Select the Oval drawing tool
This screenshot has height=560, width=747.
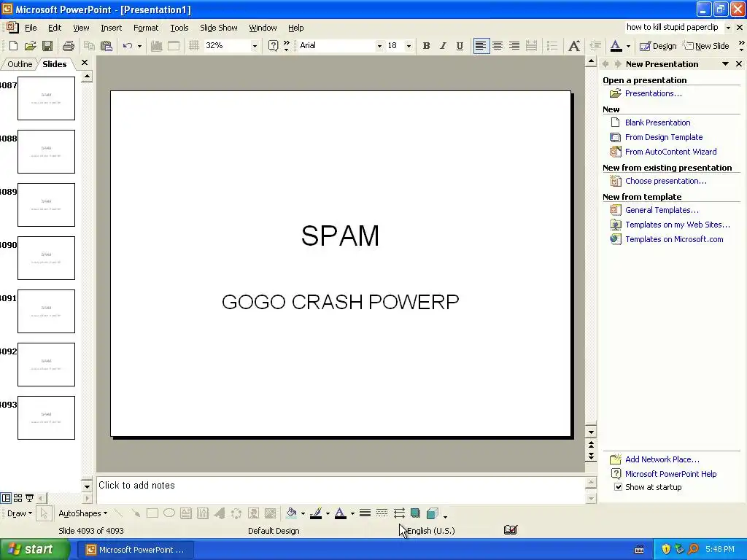tap(169, 513)
